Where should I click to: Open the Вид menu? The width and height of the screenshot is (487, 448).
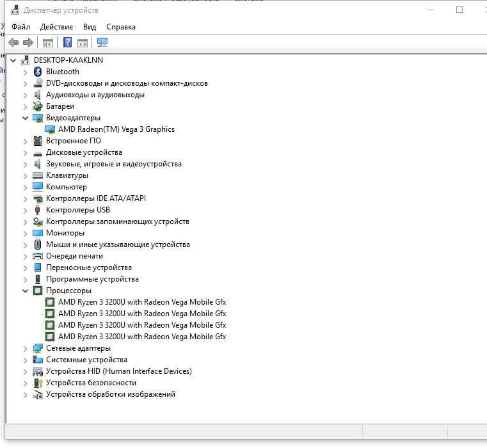click(90, 27)
